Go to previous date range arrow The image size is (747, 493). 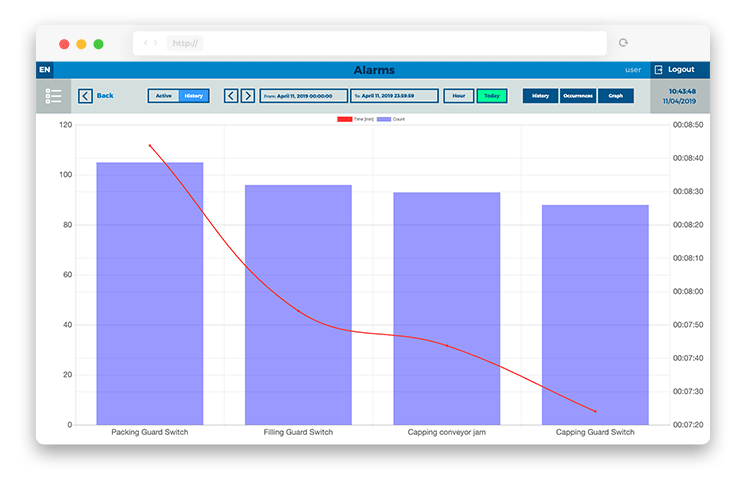[231, 96]
